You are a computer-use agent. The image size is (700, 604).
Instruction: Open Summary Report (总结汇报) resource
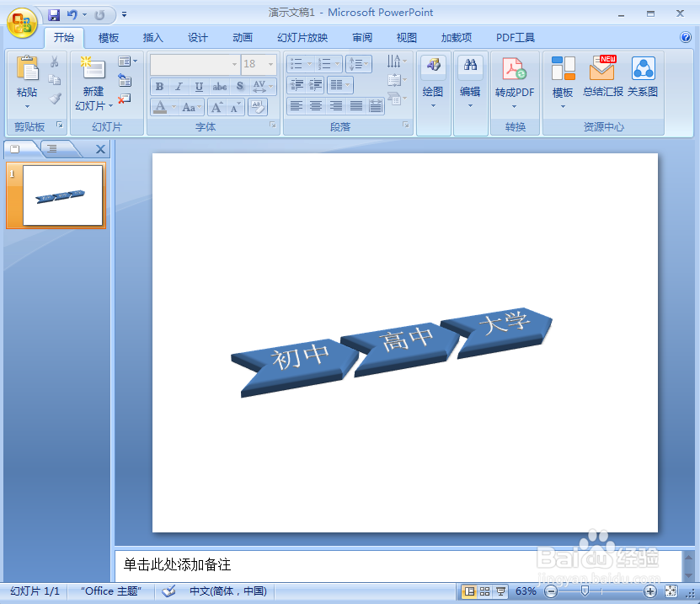click(602, 77)
